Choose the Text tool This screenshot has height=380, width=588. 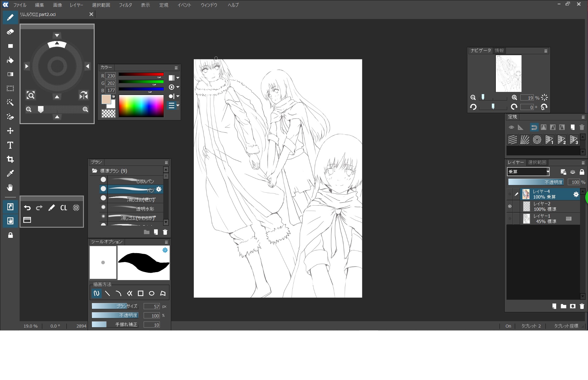[10, 145]
